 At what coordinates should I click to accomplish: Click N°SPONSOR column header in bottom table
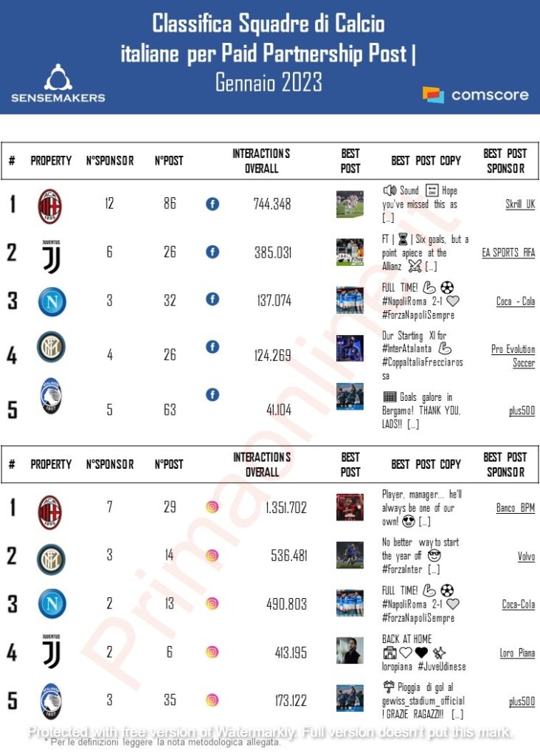coord(110,464)
